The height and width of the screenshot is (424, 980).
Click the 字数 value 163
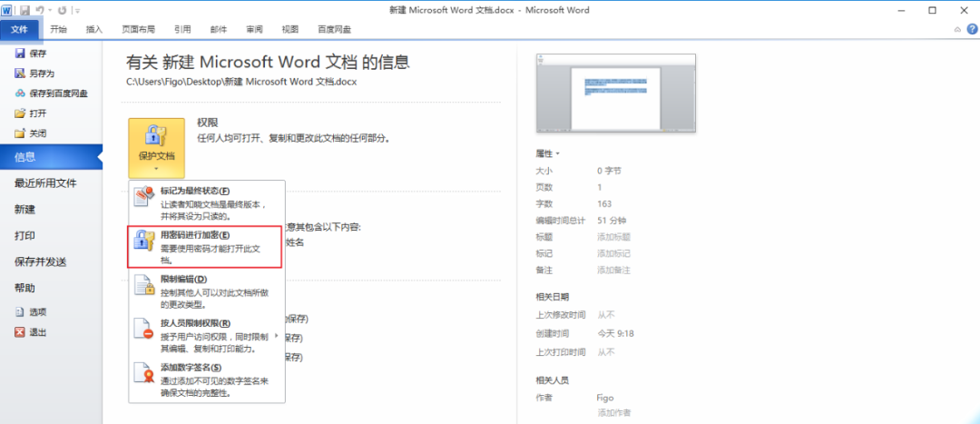pos(604,204)
